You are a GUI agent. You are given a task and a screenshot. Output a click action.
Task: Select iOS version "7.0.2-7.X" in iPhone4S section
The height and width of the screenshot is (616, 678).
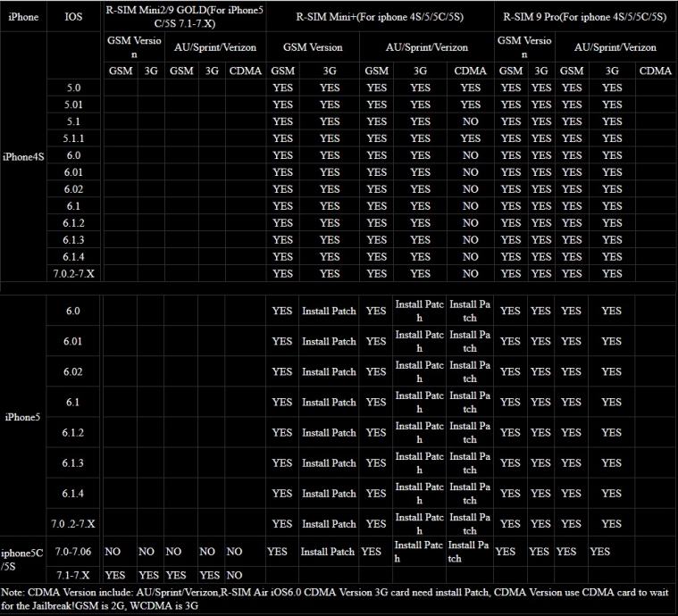(73, 274)
